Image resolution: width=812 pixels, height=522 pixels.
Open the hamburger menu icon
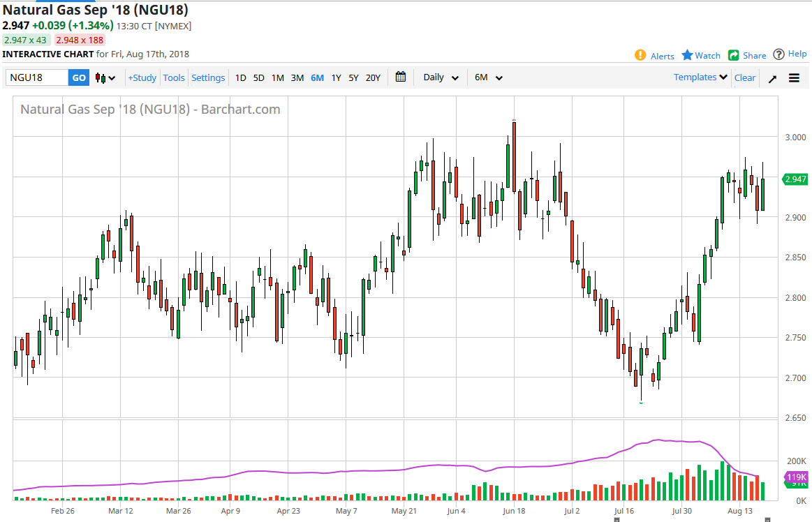[x=794, y=77]
